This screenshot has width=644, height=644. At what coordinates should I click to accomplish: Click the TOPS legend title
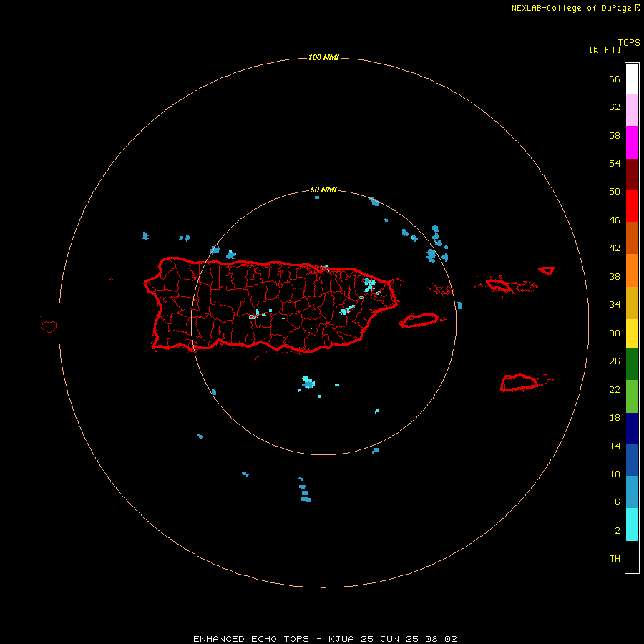629,43
